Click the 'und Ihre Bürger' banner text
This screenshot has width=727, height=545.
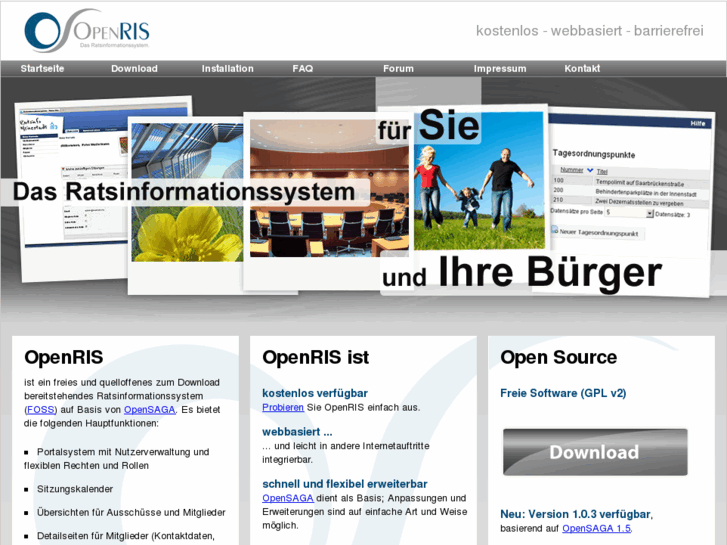[x=522, y=273]
